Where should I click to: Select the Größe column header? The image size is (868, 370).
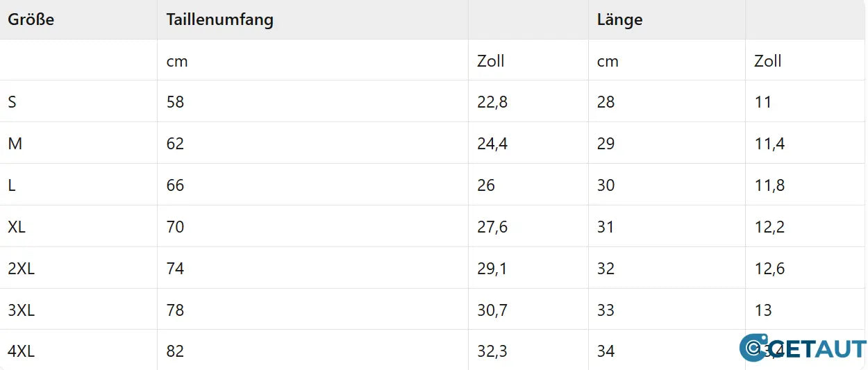click(31, 19)
